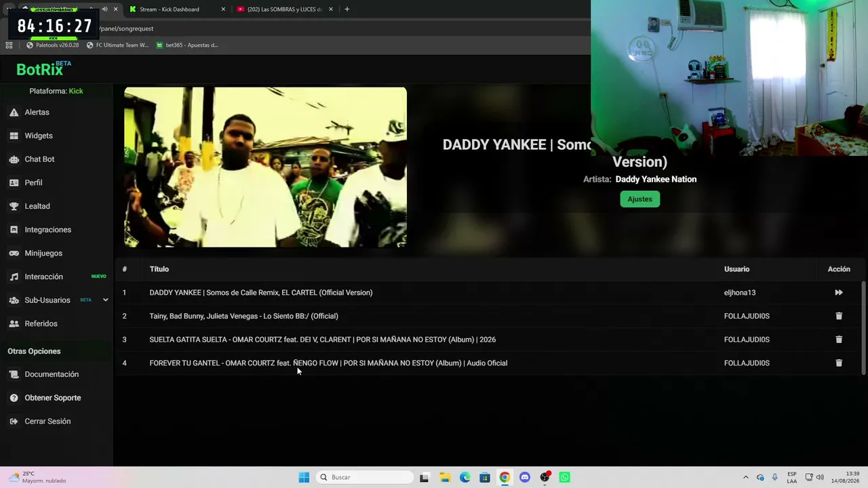Open File Explorer from the taskbar
The height and width of the screenshot is (488, 868).
click(x=445, y=477)
